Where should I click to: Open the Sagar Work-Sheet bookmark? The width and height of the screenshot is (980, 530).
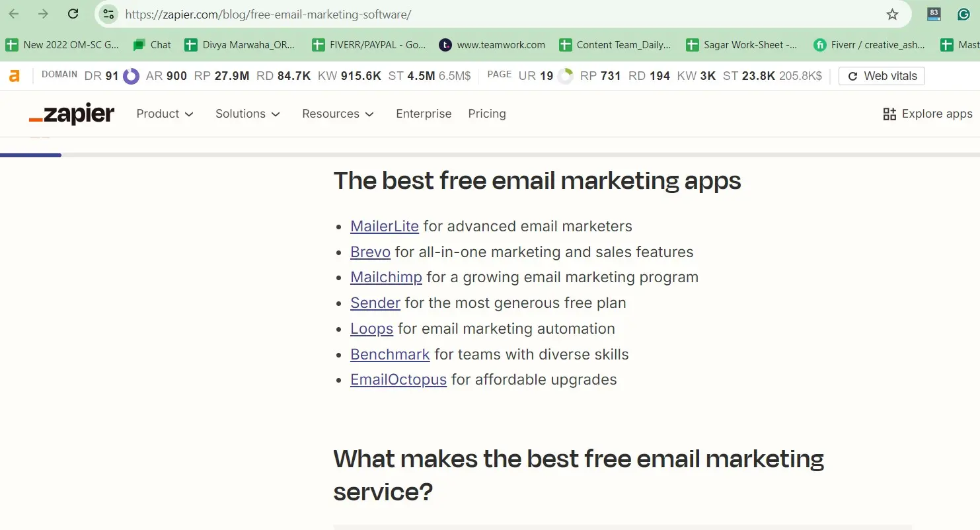[x=742, y=45]
